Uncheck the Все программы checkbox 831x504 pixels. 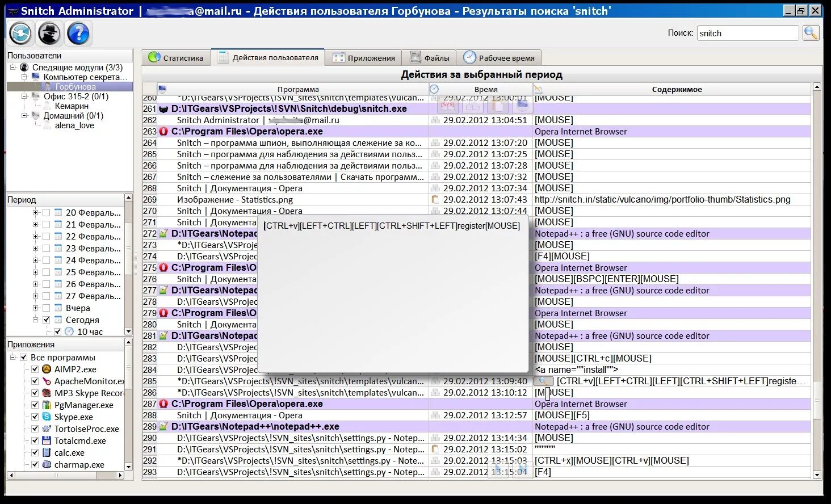(x=23, y=357)
